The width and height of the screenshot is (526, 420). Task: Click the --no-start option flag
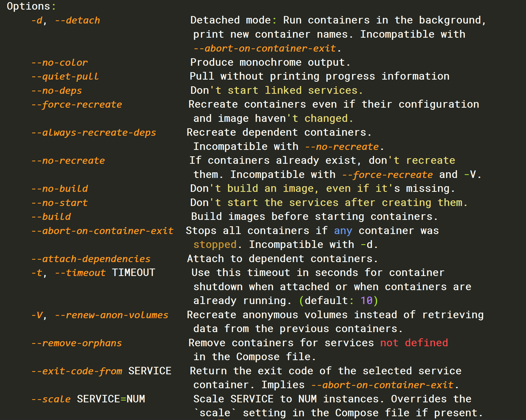(x=59, y=203)
